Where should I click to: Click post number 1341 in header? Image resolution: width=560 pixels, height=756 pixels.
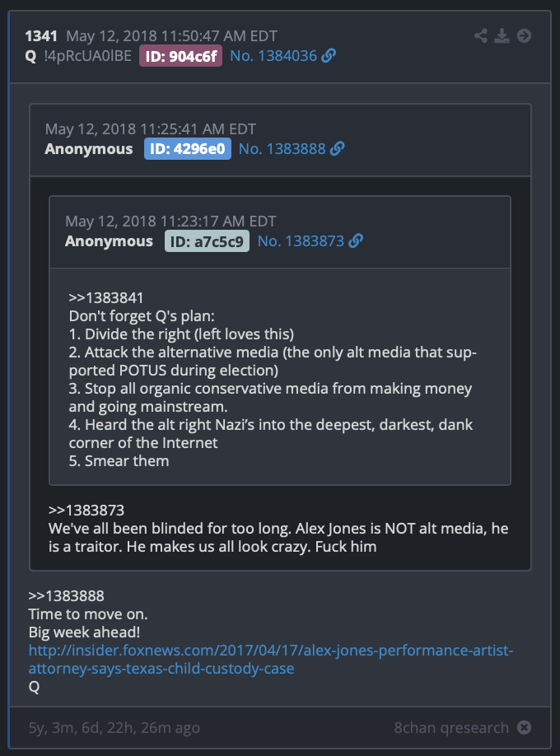pyautogui.click(x=41, y=36)
